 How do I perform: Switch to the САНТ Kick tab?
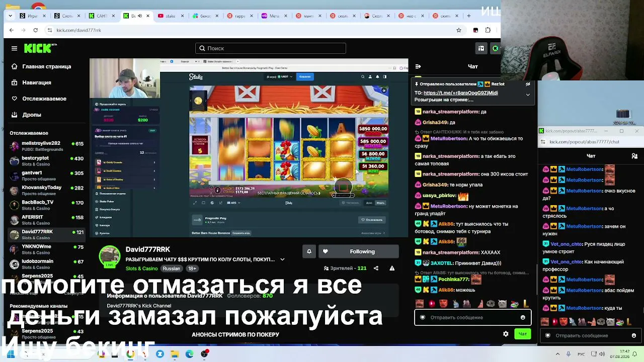(x=101, y=16)
